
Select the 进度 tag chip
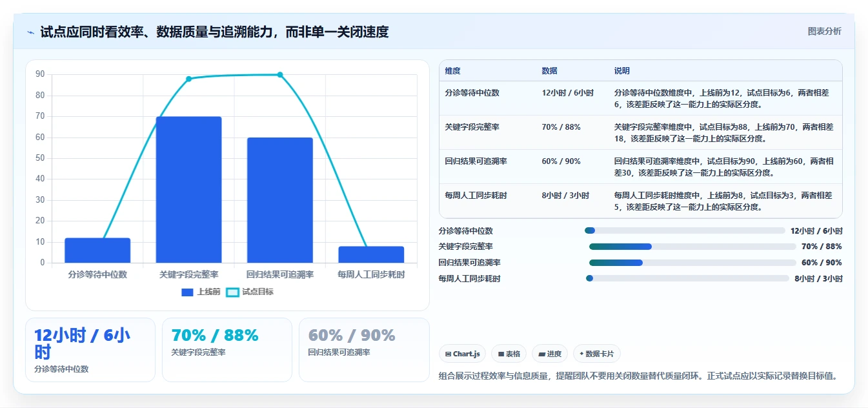(x=550, y=354)
